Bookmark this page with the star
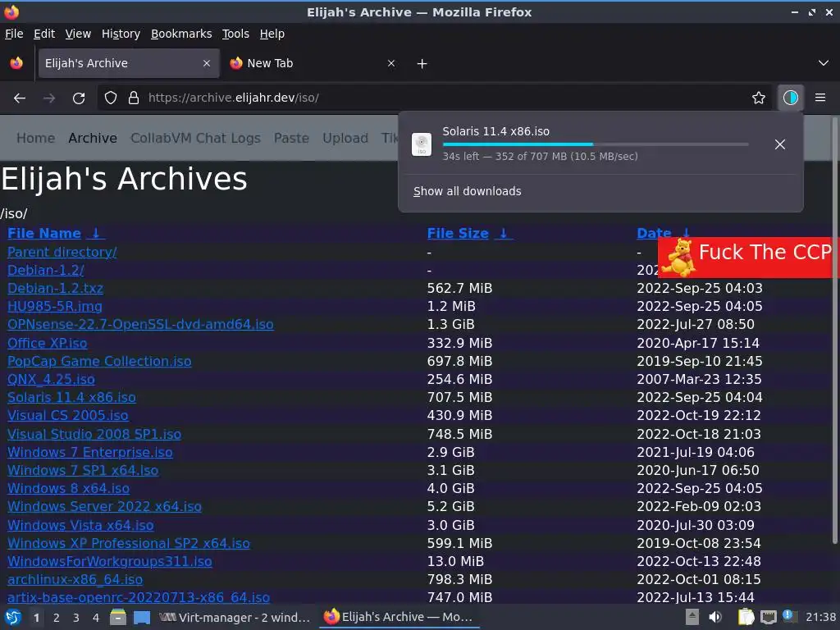The height and width of the screenshot is (630, 840). 758,98
